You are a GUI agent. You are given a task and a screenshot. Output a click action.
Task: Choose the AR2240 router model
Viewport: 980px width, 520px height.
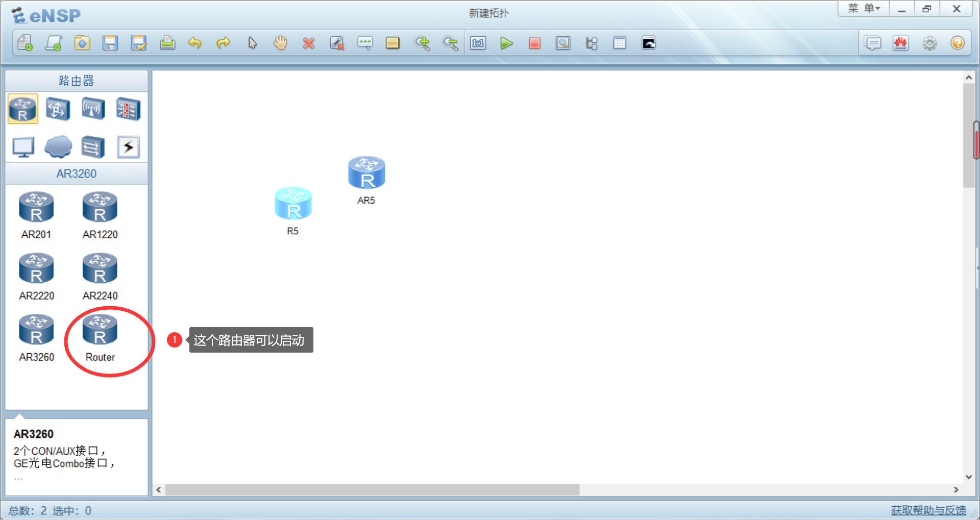click(100, 277)
